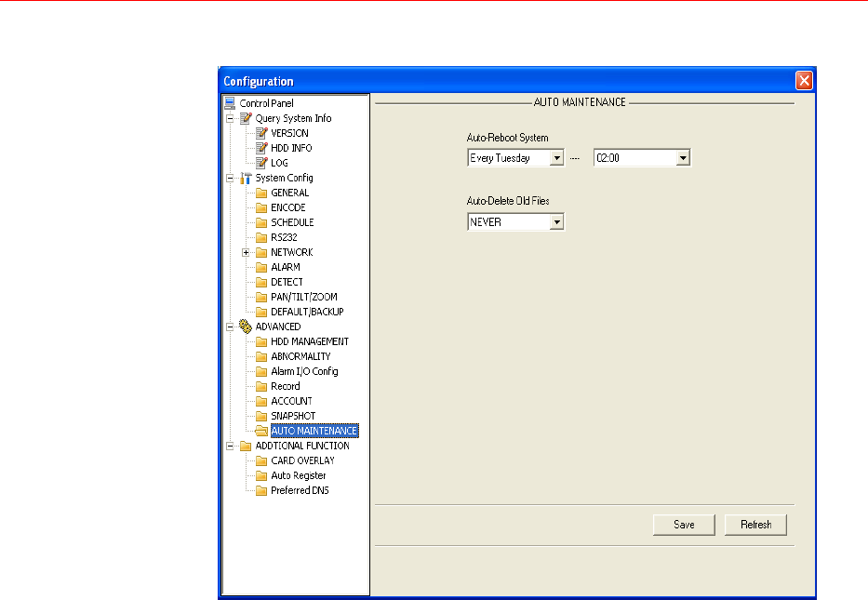Click the AUTO MAINTENANCE open folder icon
This screenshot has height=600, width=868.
coord(261,432)
